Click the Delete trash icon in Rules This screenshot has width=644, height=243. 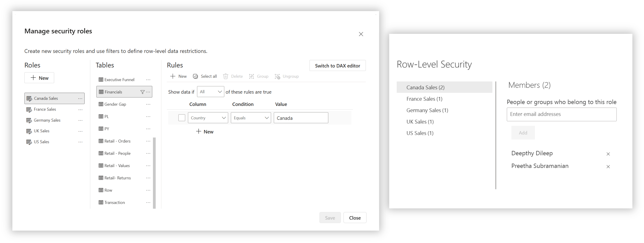point(226,76)
